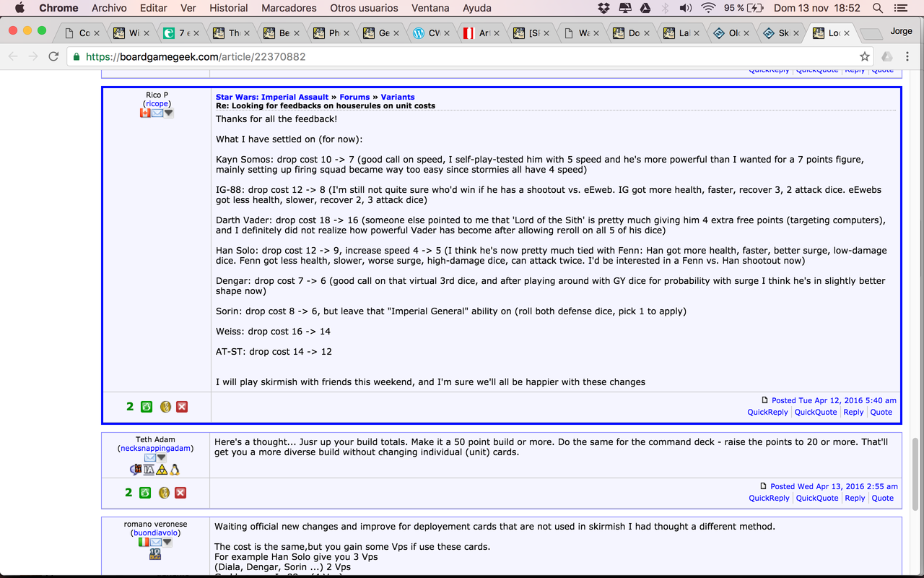Click the Canada flag under Rico P
Viewport: 924px width, 578px height.
(145, 113)
